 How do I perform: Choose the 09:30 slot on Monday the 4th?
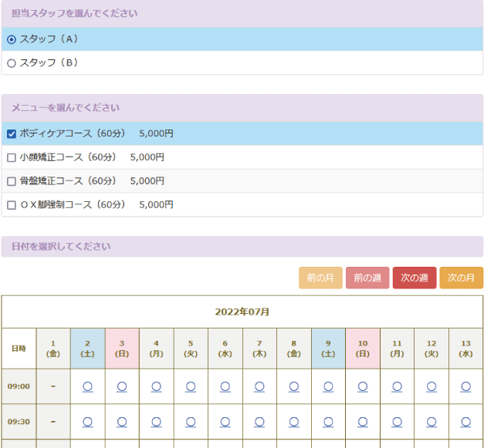[157, 422]
